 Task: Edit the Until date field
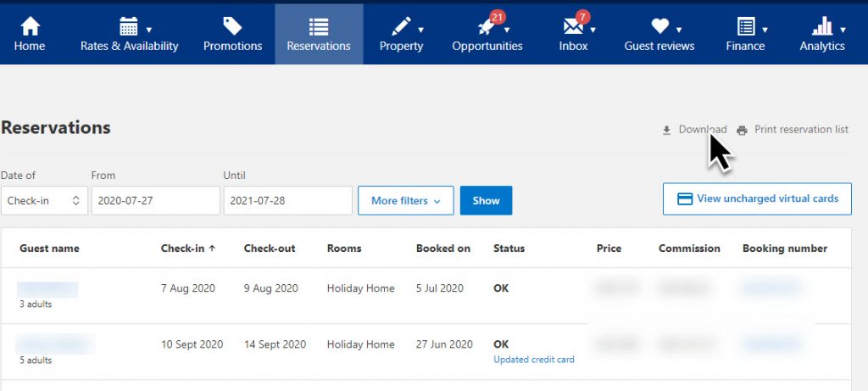[288, 200]
